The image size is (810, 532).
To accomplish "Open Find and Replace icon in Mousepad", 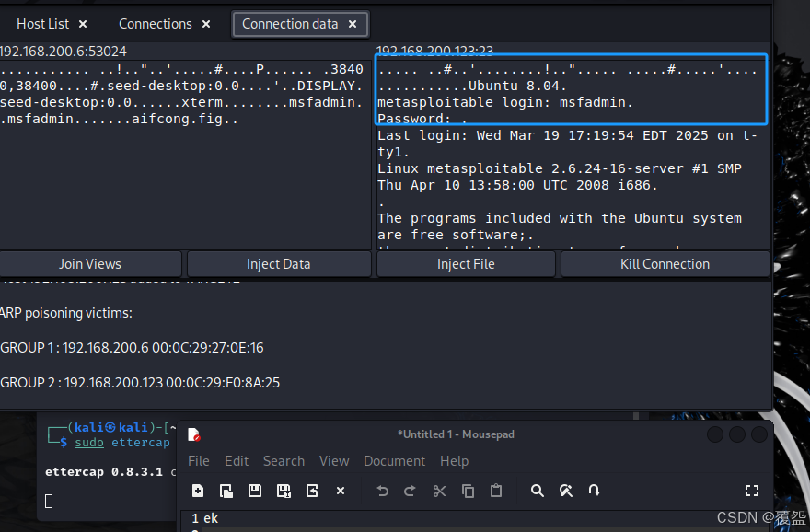I will click(566, 491).
